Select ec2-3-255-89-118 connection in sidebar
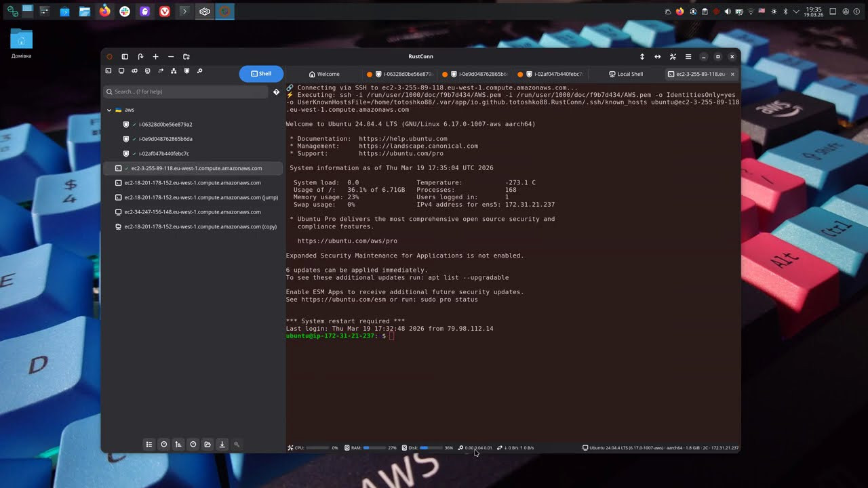868x488 pixels. coord(193,168)
